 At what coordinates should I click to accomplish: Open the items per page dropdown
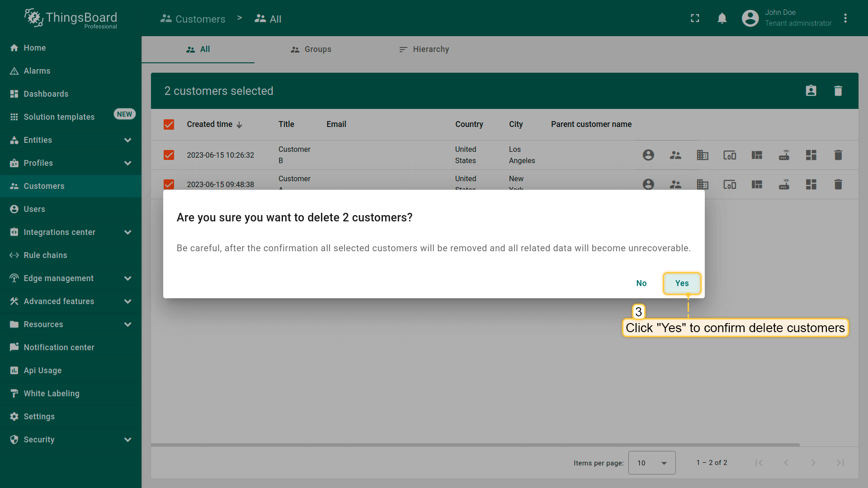[x=651, y=463]
